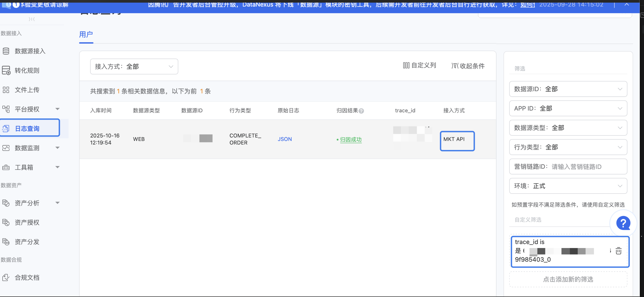Collapse the sidebar with top toggle icon
The image size is (644, 297).
pyautogui.click(x=32, y=19)
